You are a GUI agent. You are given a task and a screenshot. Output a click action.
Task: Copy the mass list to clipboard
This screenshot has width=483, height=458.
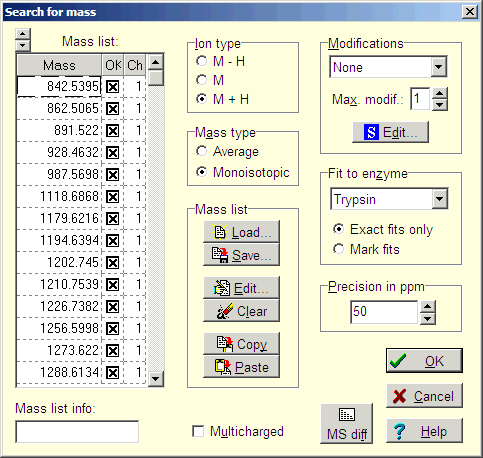click(241, 344)
